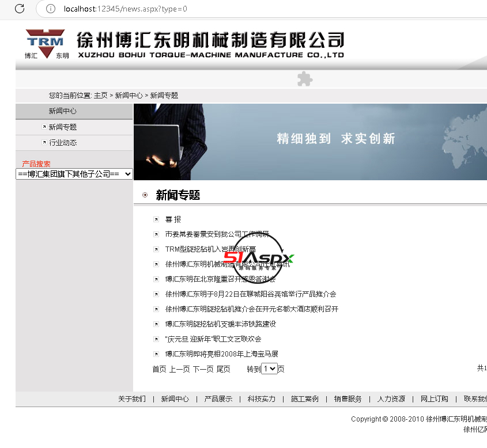487x448 pixels.
Task: Open footer link 人力资源
Action: [391, 399]
